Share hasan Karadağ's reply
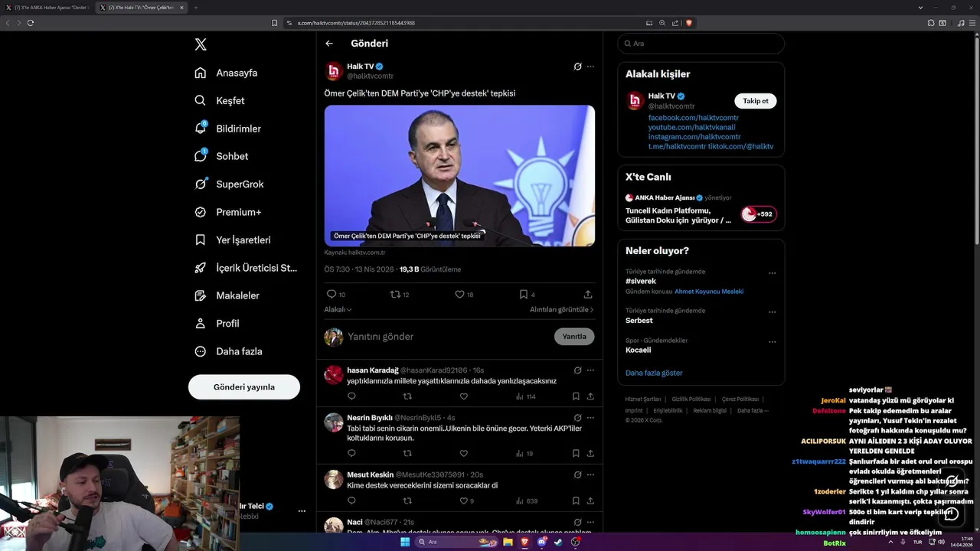Image resolution: width=980 pixels, height=551 pixels. (590, 396)
